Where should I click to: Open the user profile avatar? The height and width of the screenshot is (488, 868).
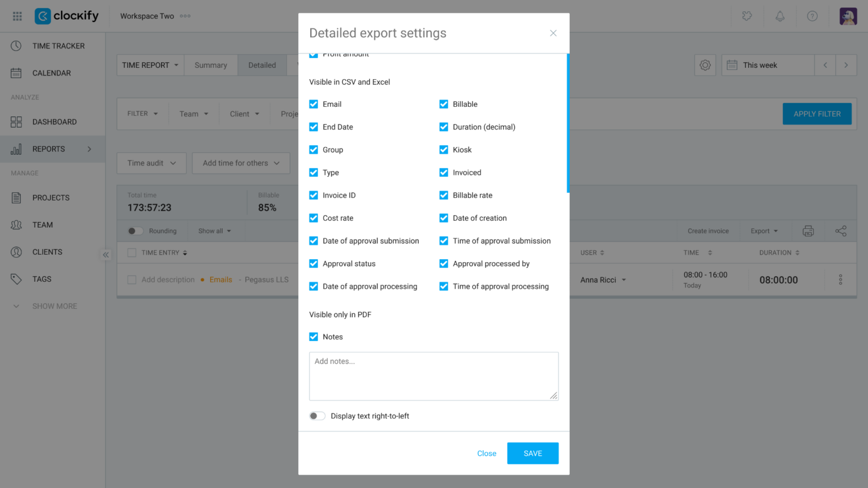(x=848, y=16)
